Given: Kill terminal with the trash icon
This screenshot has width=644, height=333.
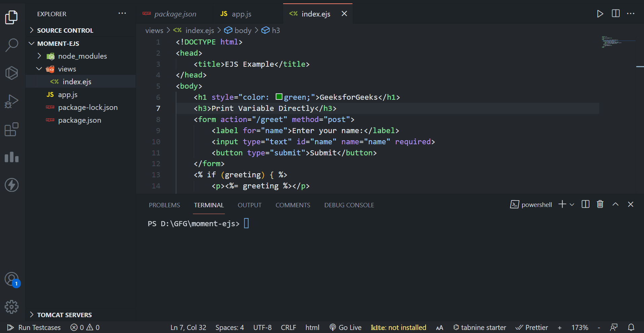Looking at the screenshot, I should point(600,205).
